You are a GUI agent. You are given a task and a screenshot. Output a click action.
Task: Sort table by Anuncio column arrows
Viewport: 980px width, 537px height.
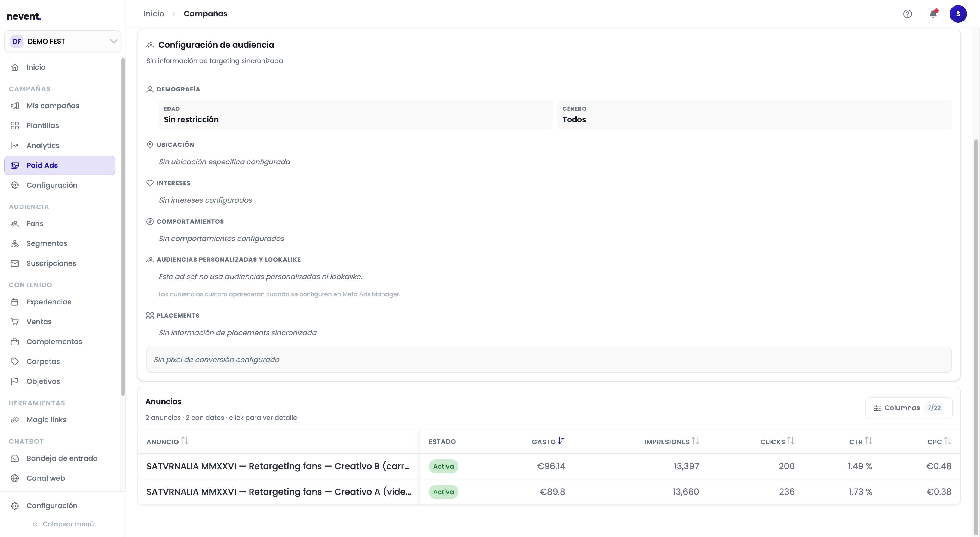(185, 441)
